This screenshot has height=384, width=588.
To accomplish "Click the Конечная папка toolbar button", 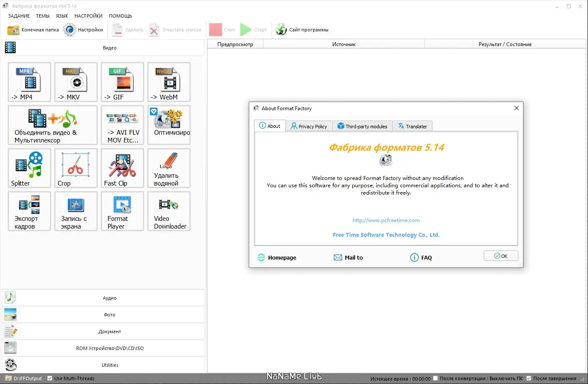I will tap(33, 30).
